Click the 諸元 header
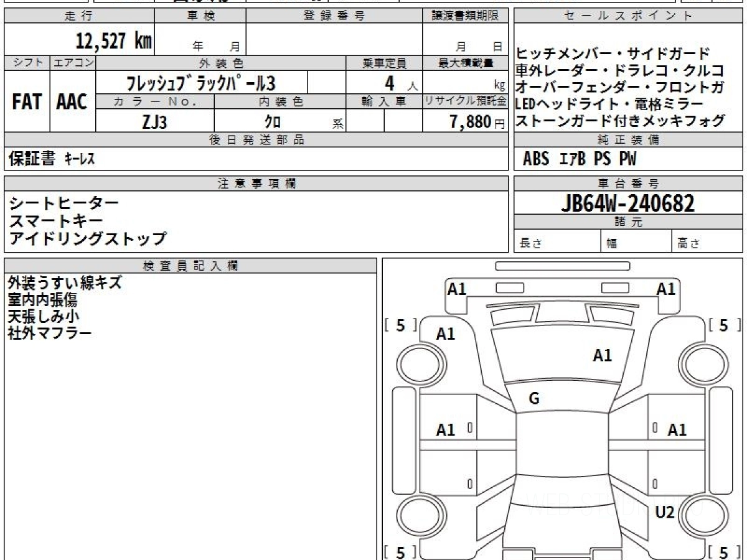This screenshot has height=560, width=747. tap(629, 222)
